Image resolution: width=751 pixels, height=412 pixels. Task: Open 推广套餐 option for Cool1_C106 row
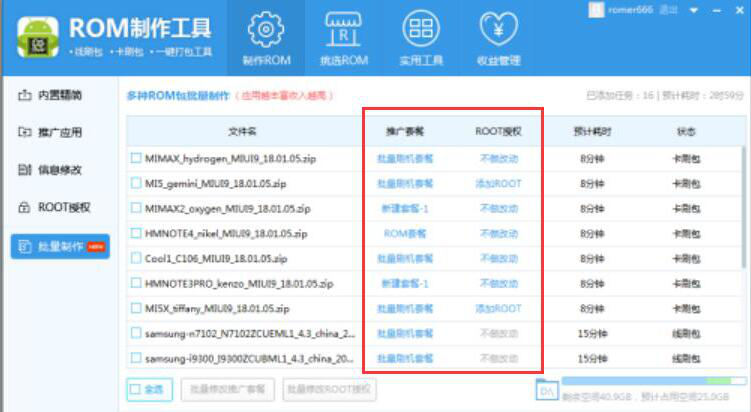click(x=405, y=259)
